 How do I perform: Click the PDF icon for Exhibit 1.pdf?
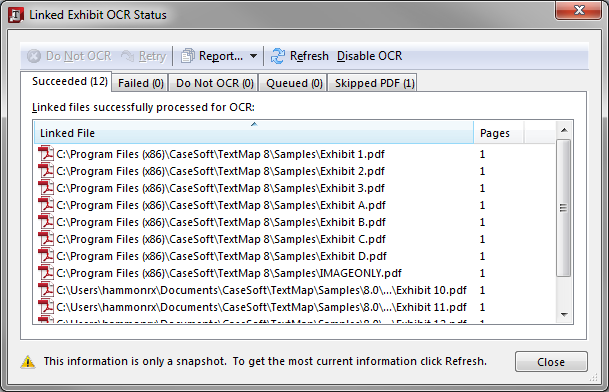[46, 154]
